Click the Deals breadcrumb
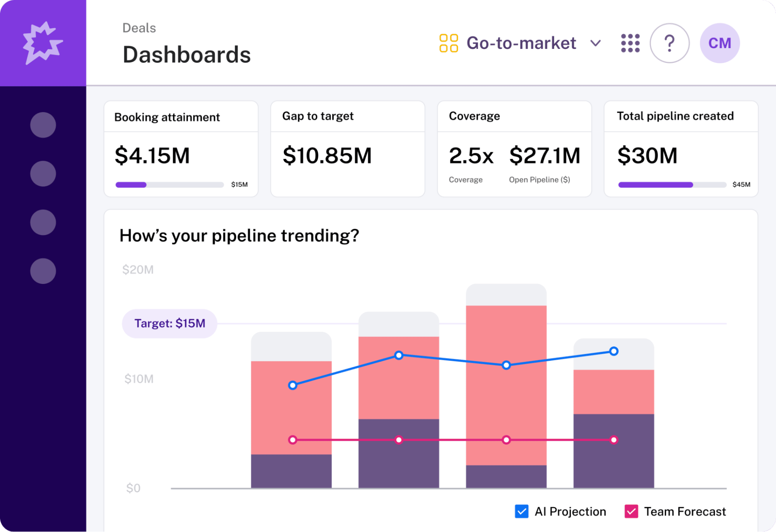Screen dimensions: 776x532 139,28
